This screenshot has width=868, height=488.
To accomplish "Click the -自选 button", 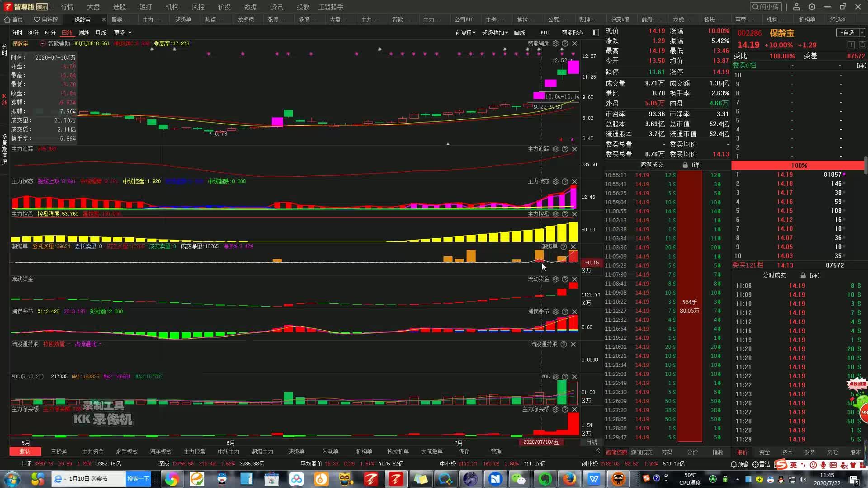I will pyautogui.click(x=848, y=33).
